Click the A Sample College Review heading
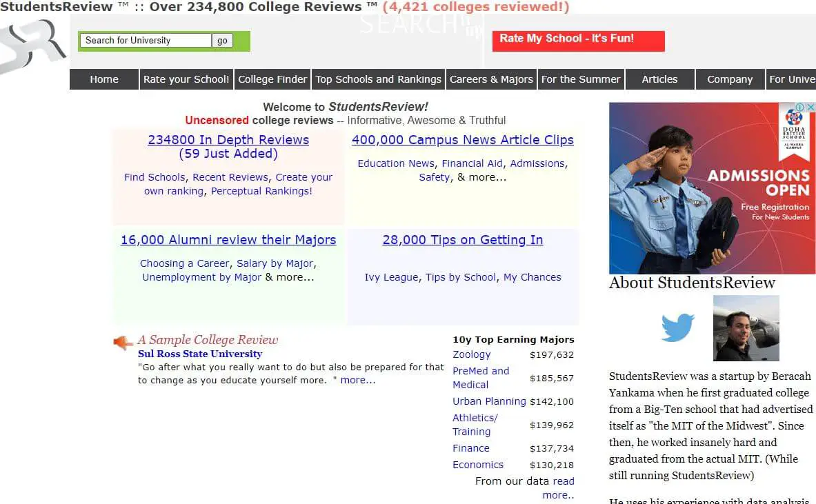This screenshot has width=816, height=504. (x=208, y=340)
